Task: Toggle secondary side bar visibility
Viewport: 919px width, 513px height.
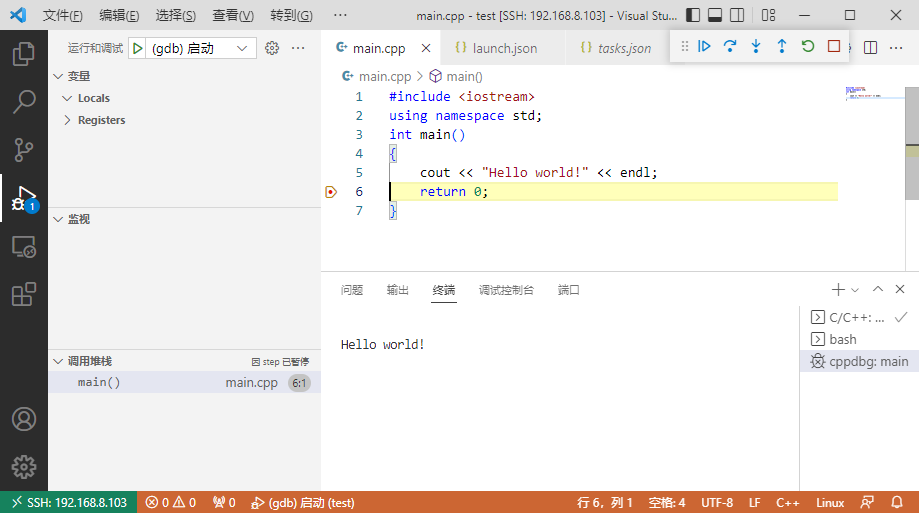Action: pyautogui.click(x=737, y=15)
